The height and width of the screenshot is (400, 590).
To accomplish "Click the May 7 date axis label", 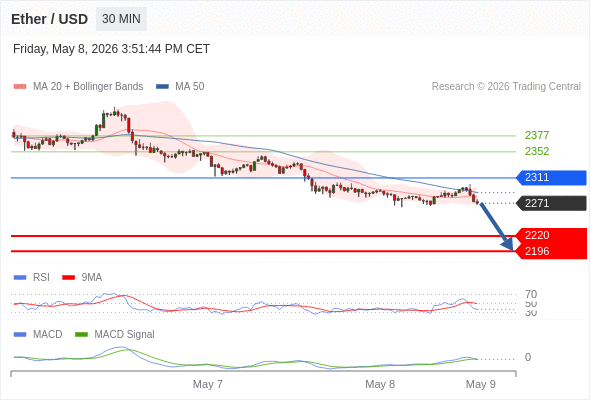I will pos(208,384).
